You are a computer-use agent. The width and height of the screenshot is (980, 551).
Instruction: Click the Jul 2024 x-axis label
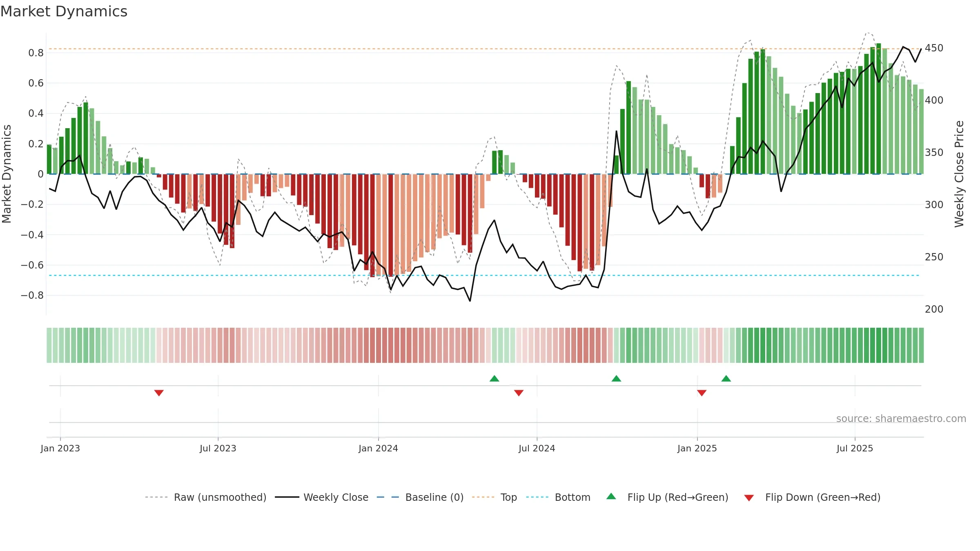tap(537, 448)
